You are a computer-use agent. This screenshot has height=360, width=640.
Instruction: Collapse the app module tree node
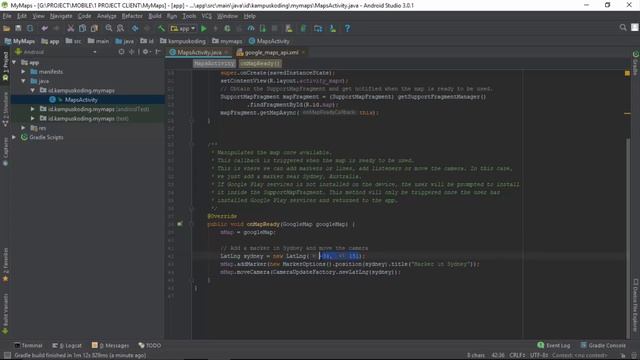tap(14, 62)
